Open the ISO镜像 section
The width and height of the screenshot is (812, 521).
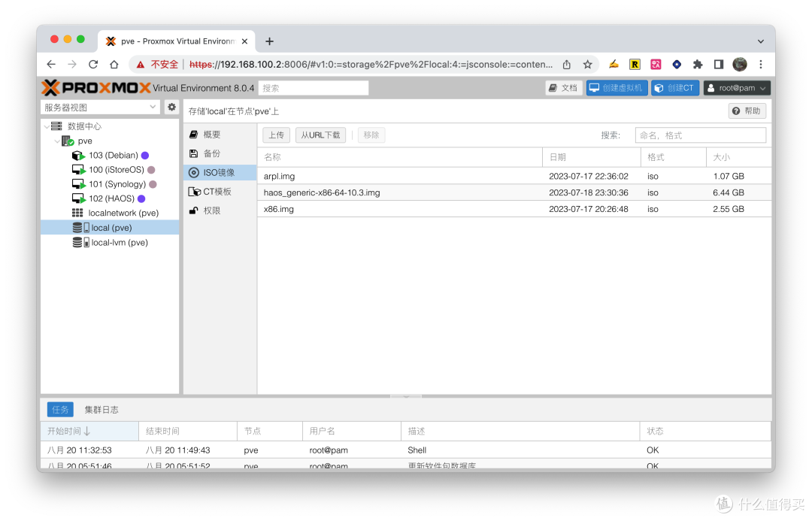pyautogui.click(x=220, y=172)
